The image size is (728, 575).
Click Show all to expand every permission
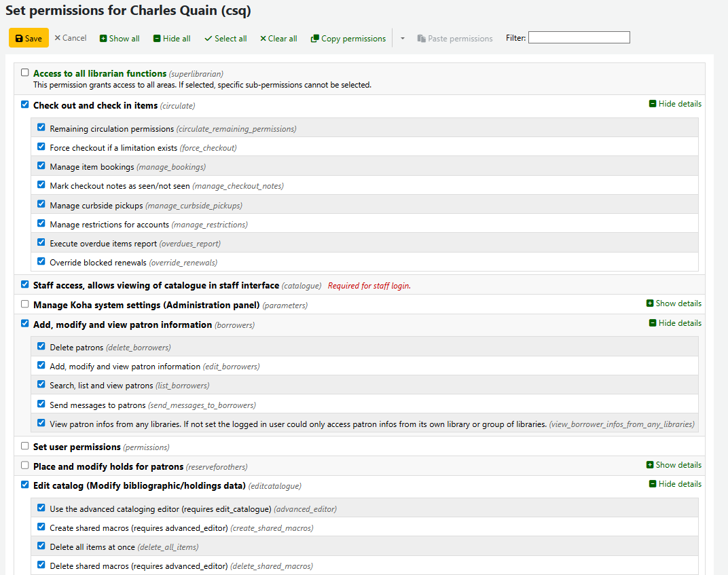click(x=120, y=39)
